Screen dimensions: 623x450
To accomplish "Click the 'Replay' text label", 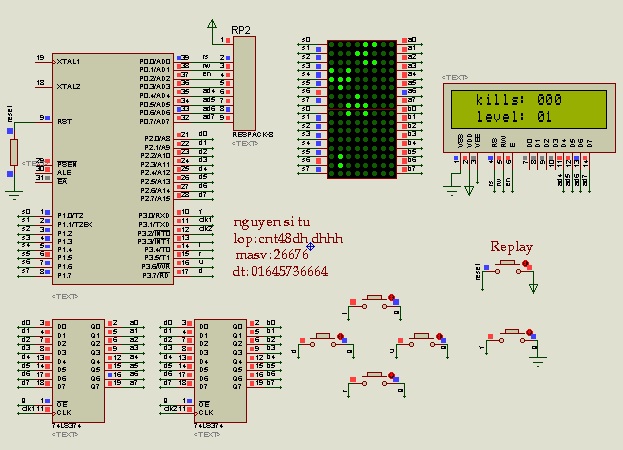I will (x=511, y=247).
